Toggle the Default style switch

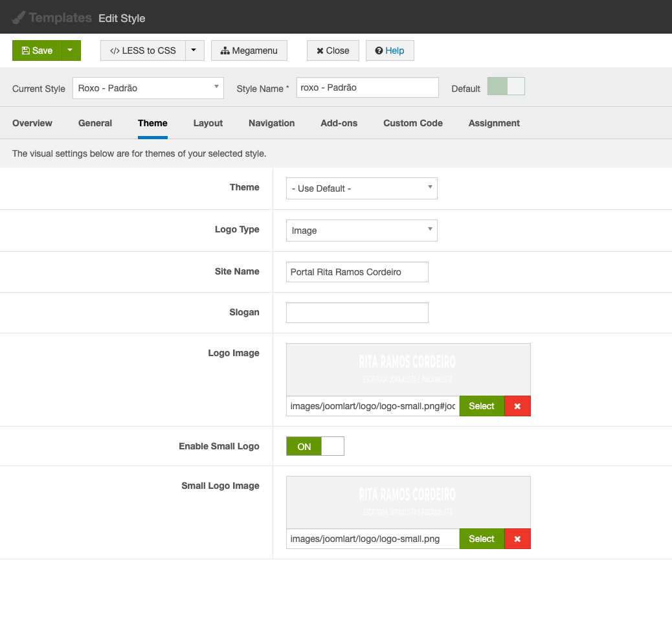click(506, 87)
